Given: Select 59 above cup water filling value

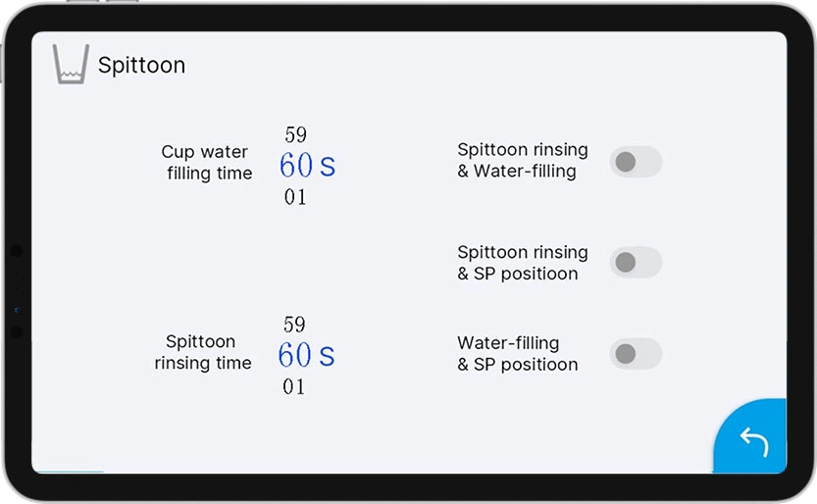Looking at the screenshot, I should tap(295, 135).
